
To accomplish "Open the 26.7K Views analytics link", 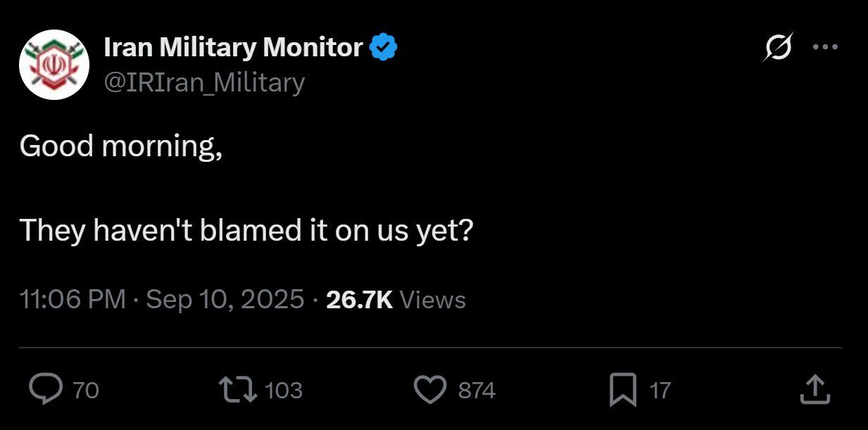I will tap(396, 300).
